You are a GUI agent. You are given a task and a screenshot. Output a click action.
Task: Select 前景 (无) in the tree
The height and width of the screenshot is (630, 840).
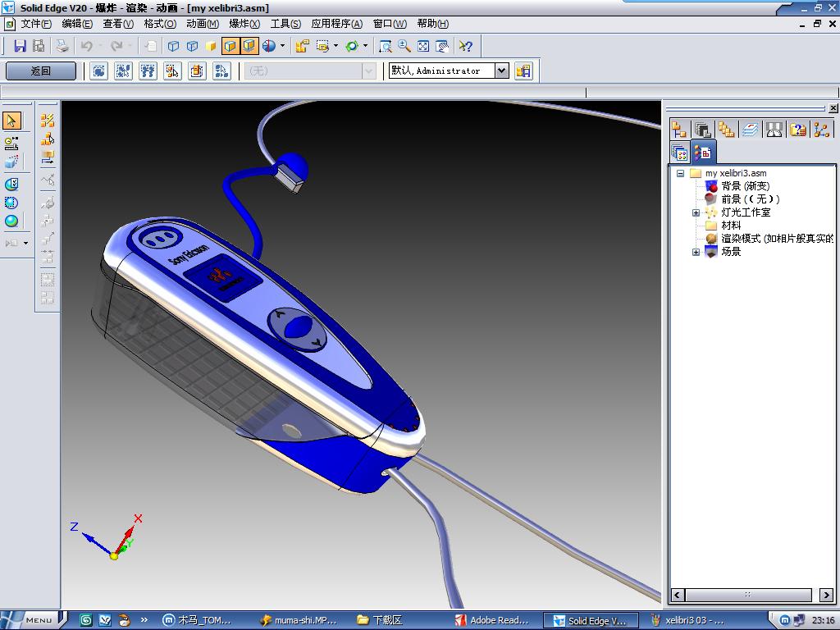pos(750,199)
